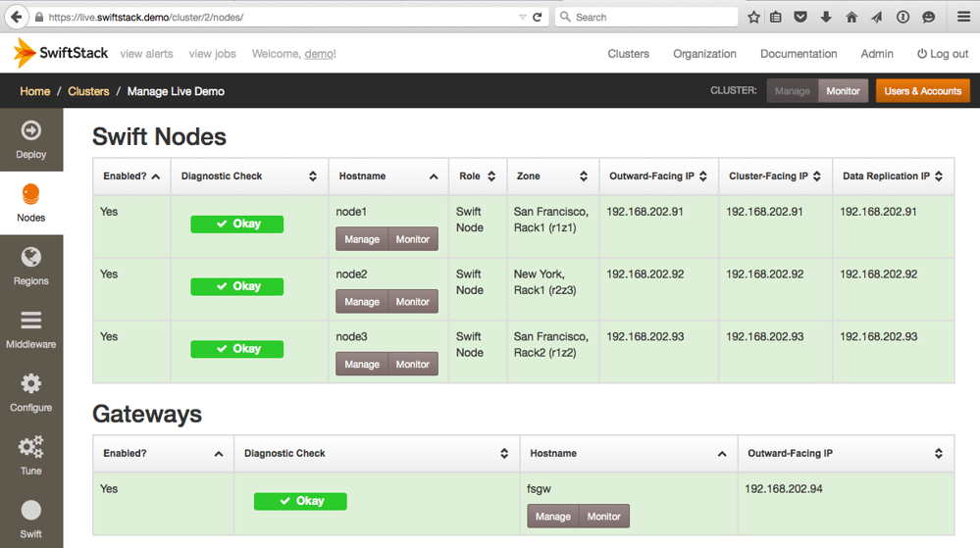Switch cluster view to Manage
The image size is (980, 548).
792,90
